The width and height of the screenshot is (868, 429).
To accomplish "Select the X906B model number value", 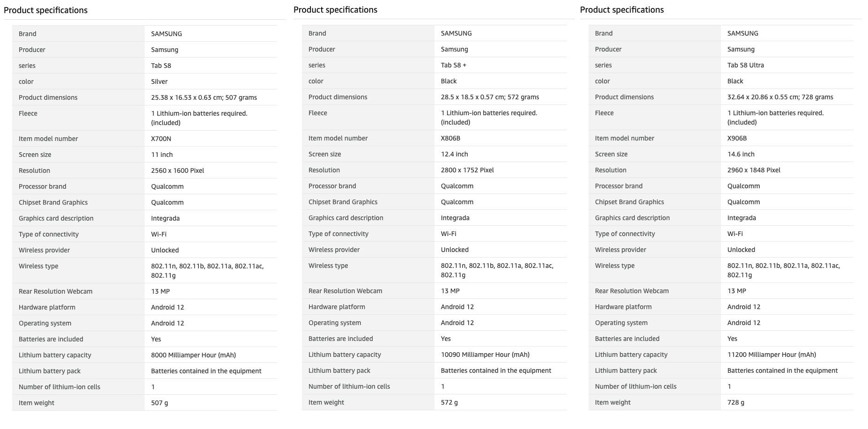I will 737,138.
